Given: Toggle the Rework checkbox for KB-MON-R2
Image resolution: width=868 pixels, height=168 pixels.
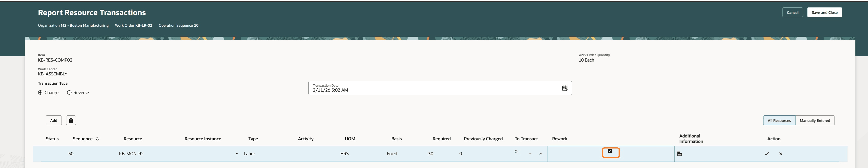Looking at the screenshot, I should pos(610,151).
